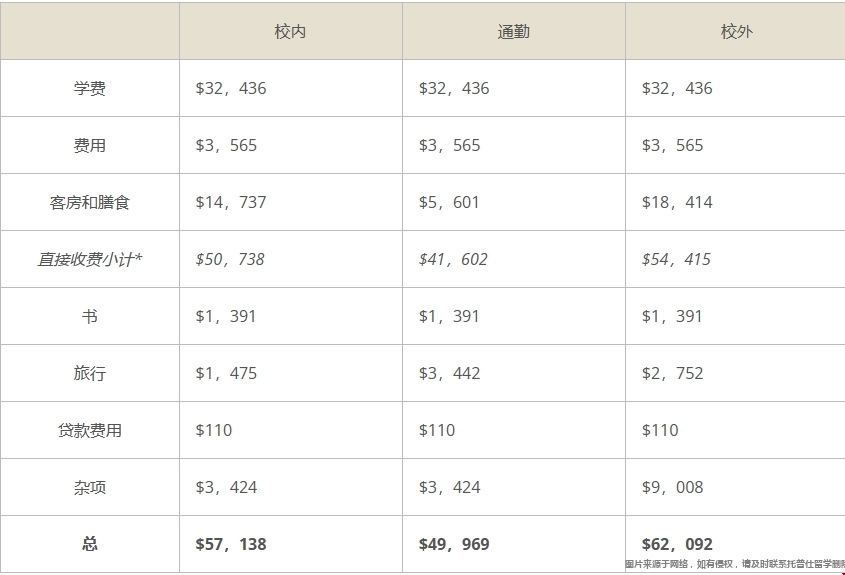Viewport: 845px width, 575px height.
Task: Click the $18,414 off-campus room cell
Action: click(677, 203)
